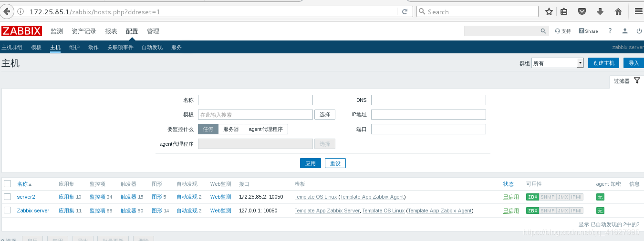The height and width of the screenshot is (241, 644).
Task: Sort hosts by 状态 column
Action: point(509,184)
